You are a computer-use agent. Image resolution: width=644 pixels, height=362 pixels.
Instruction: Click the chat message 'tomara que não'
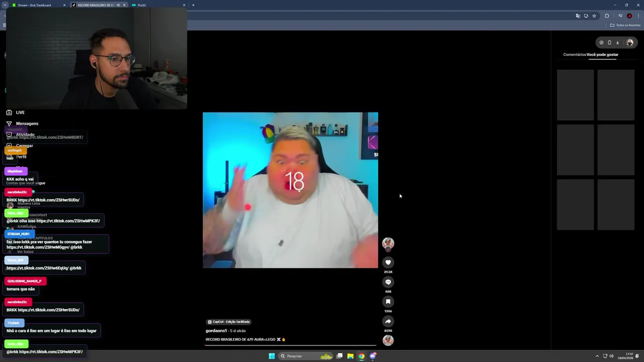click(21, 289)
